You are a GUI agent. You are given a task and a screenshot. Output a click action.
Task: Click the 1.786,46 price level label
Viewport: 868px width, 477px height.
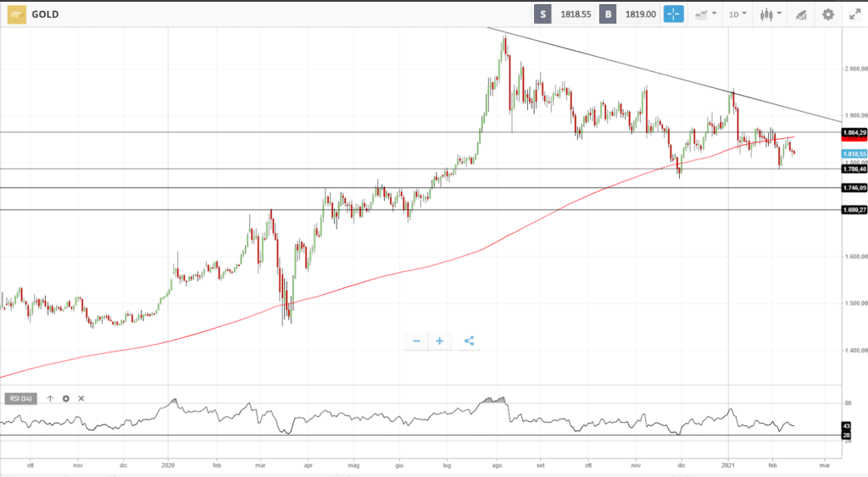pos(854,169)
